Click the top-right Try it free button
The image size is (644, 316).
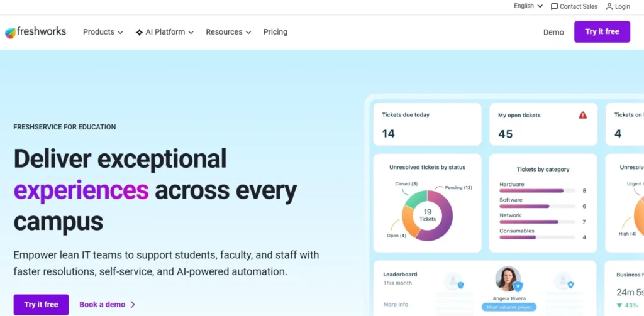[x=602, y=31]
